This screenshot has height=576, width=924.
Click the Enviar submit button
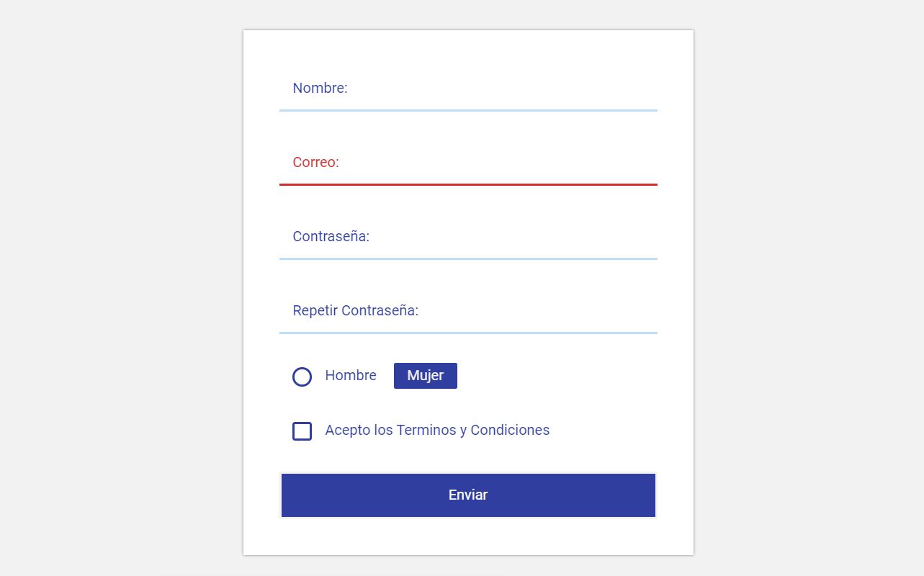point(468,495)
